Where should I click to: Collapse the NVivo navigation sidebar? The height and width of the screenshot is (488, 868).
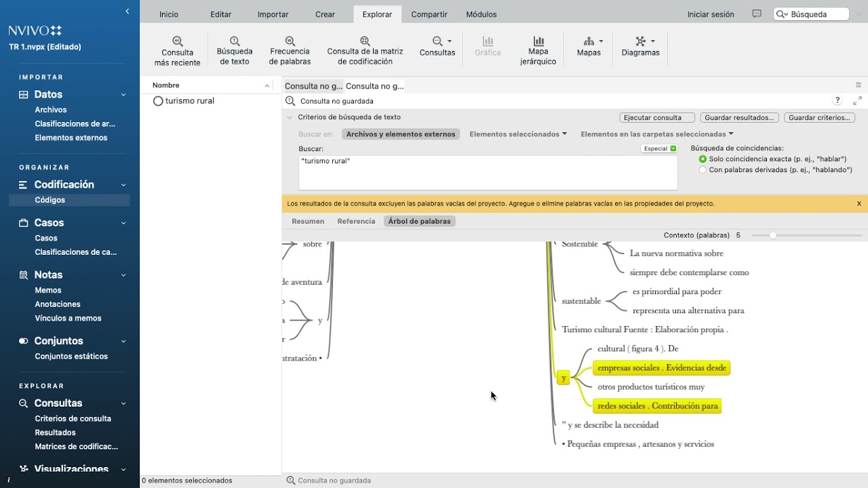click(x=127, y=12)
